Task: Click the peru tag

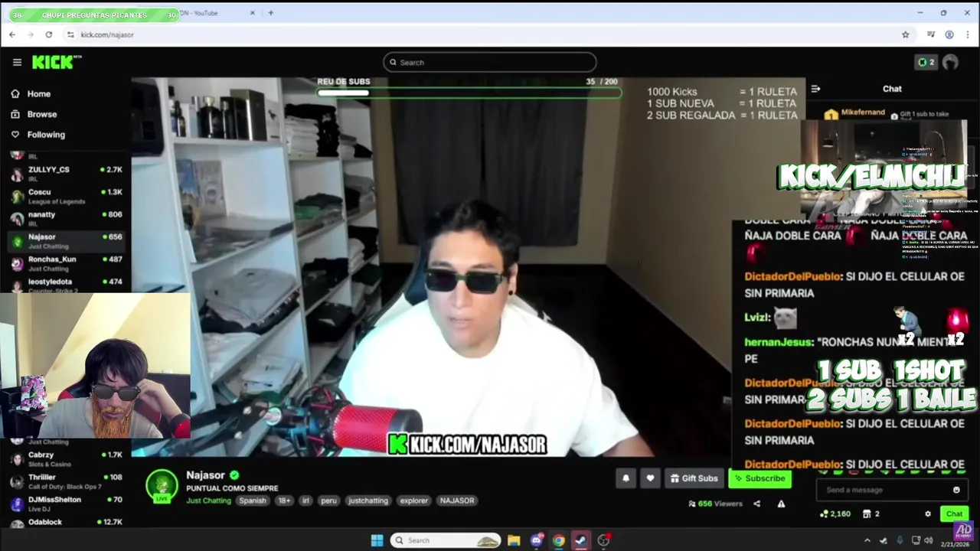Action: click(328, 500)
